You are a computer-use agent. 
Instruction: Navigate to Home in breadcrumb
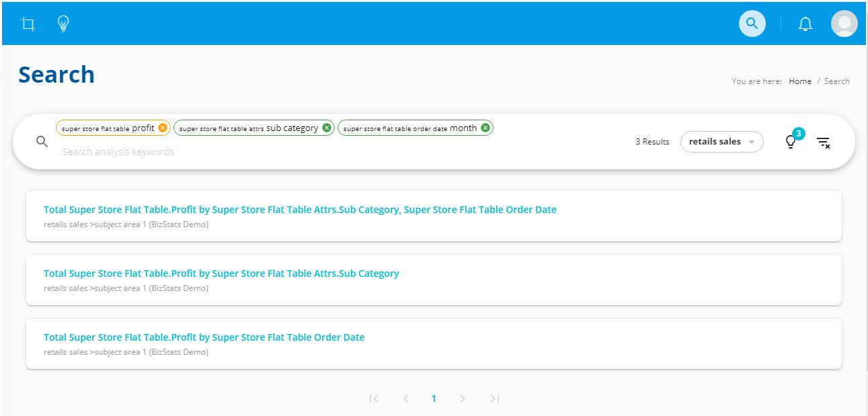pyautogui.click(x=800, y=81)
